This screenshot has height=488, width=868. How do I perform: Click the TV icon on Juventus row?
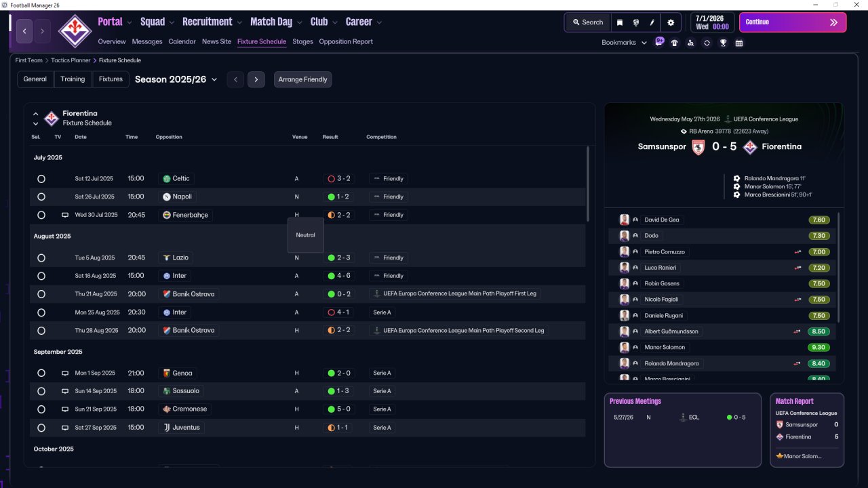(x=65, y=428)
